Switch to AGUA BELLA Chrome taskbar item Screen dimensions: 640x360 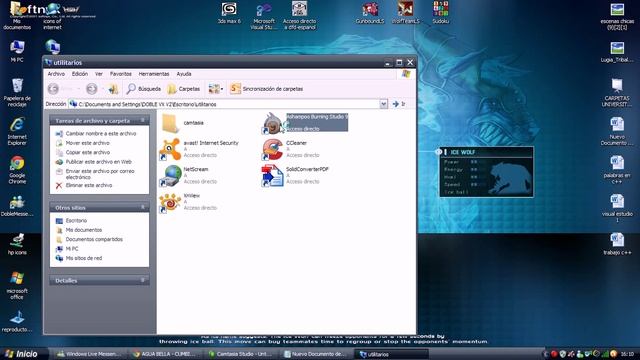pos(165,354)
